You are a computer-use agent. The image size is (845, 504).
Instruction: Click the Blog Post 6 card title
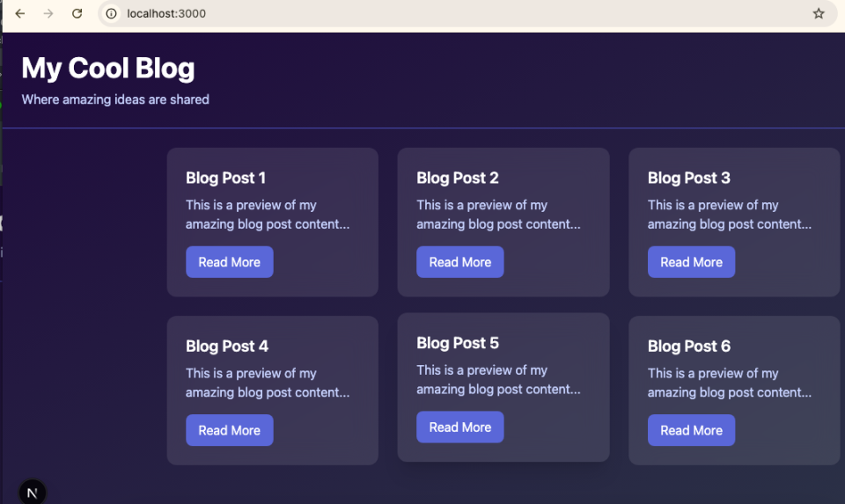click(688, 346)
